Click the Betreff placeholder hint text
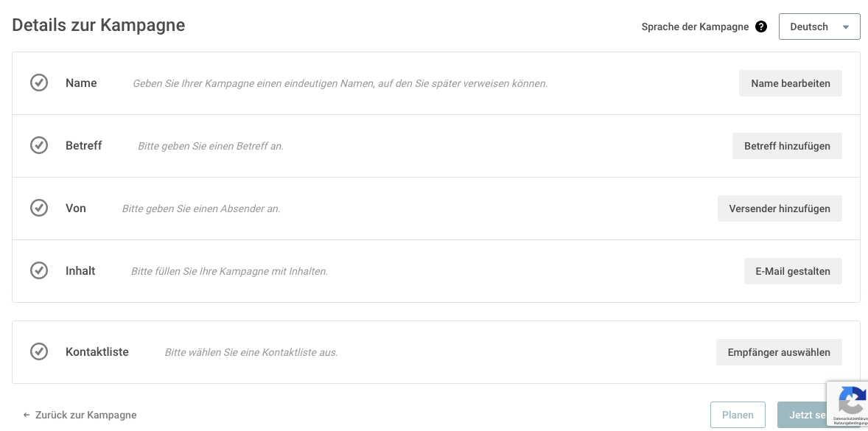This screenshot has width=868, height=431. click(x=210, y=146)
